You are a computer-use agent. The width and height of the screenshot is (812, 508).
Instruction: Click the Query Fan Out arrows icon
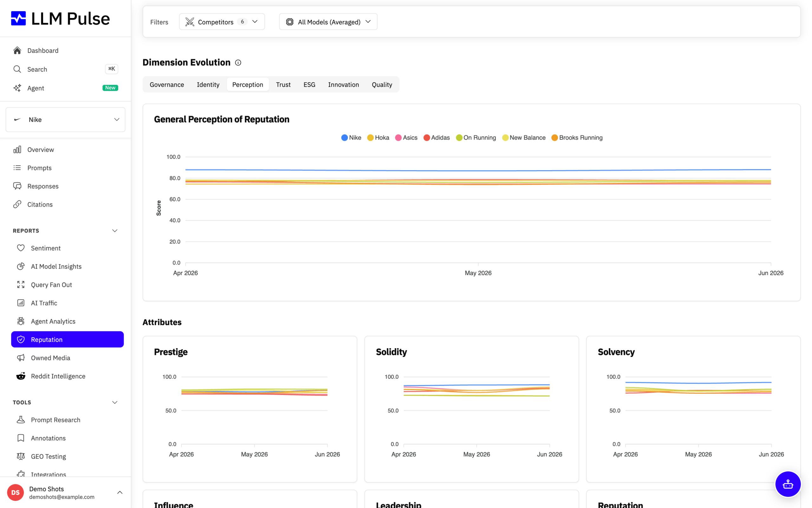pos(21,284)
